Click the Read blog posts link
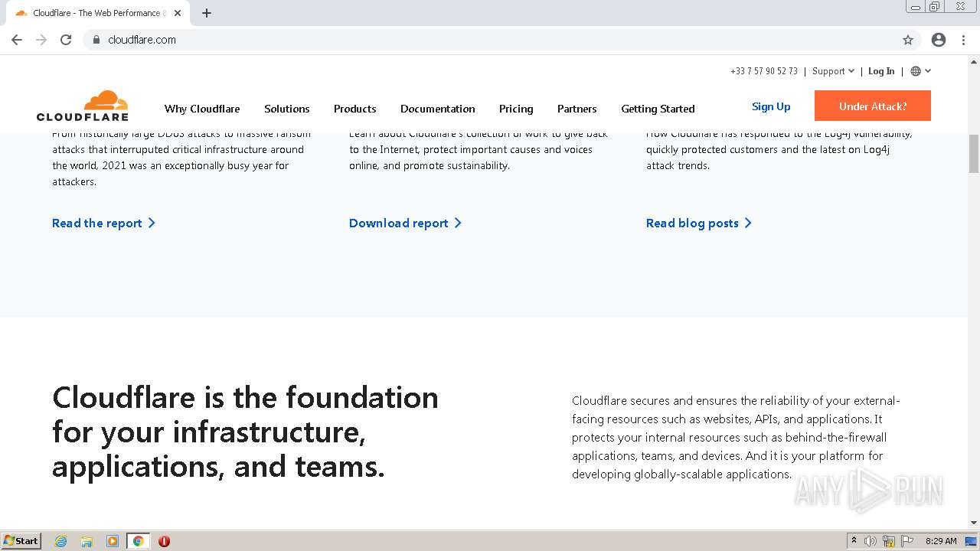The width and height of the screenshot is (980, 551). pos(698,223)
